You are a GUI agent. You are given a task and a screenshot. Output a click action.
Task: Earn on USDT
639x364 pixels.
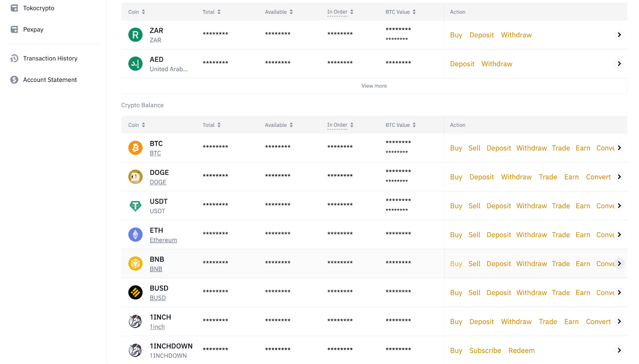coord(583,206)
